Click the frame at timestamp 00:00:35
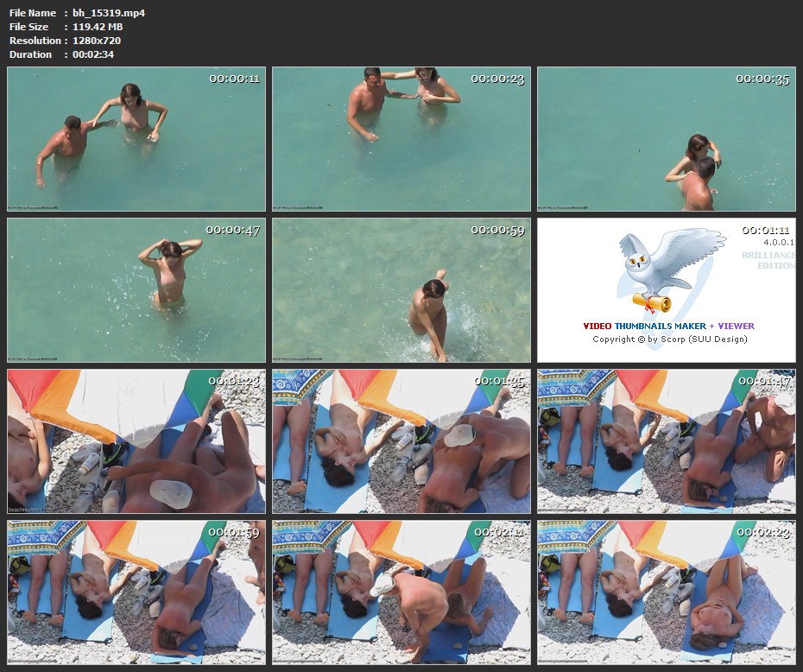Screen dimensions: 803x672 point(666,139)
